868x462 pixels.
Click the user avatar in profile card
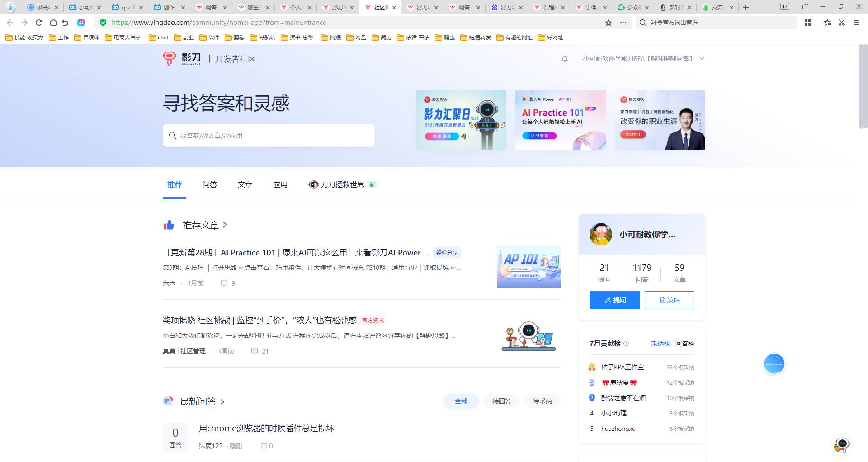[601, 234]
